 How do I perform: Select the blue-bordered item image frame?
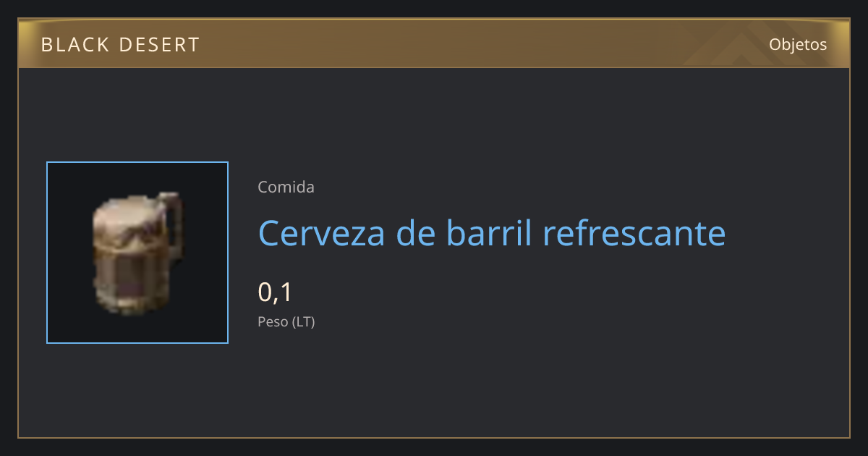tap(137, 253)
